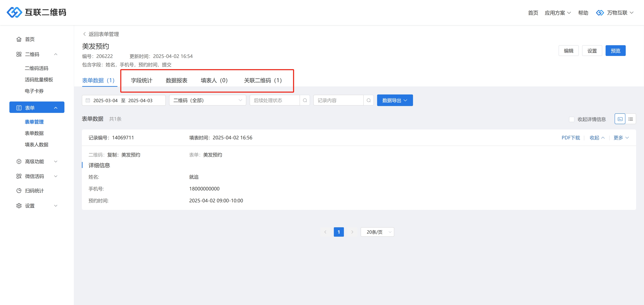Click the 微信活码 QR icon
The height and width of the screenshot is (305, 644).
point(19,176)
